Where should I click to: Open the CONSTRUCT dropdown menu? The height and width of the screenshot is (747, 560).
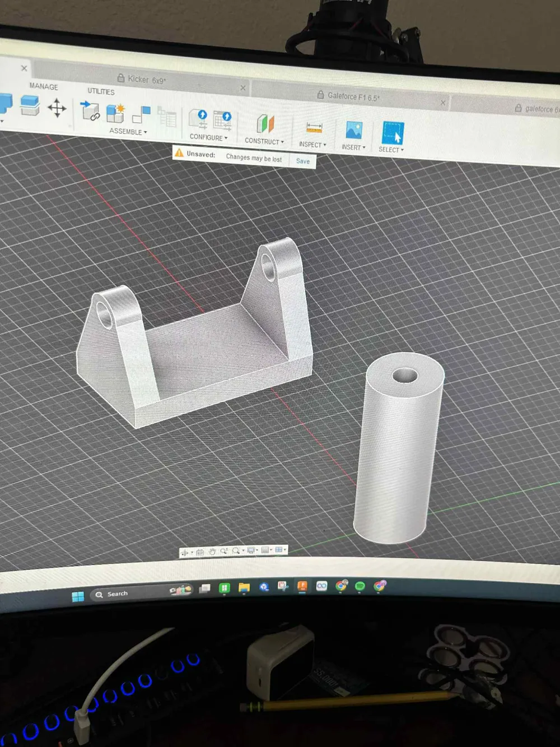coord(264,141)
